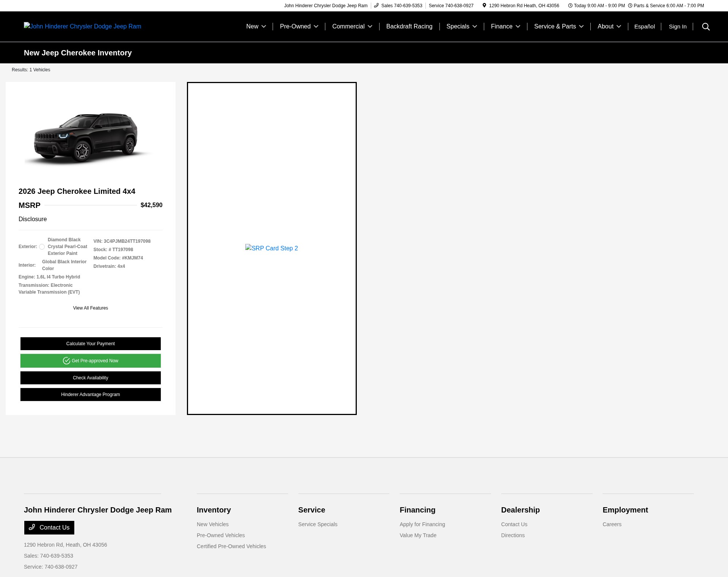Open 2026 Jeep Cherokee Limited 4x4 title
This screenshot has width=728, height=577.
[x=77, y=191]
